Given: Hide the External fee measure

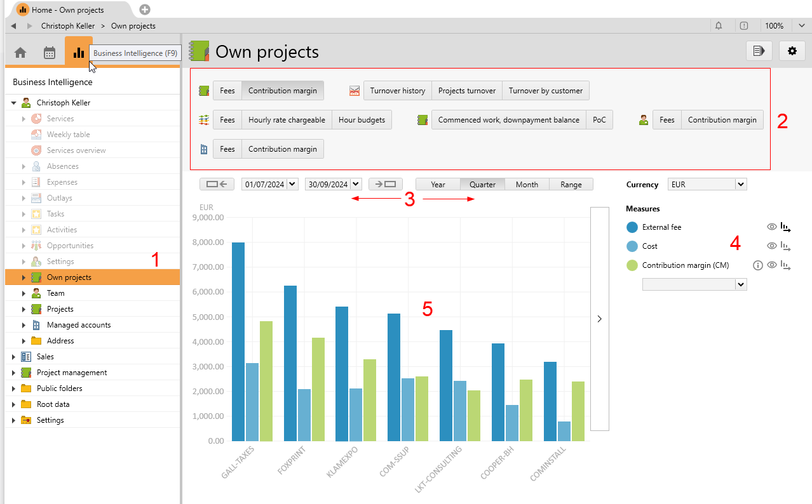Looking at the screenshot, I should 771,227.
